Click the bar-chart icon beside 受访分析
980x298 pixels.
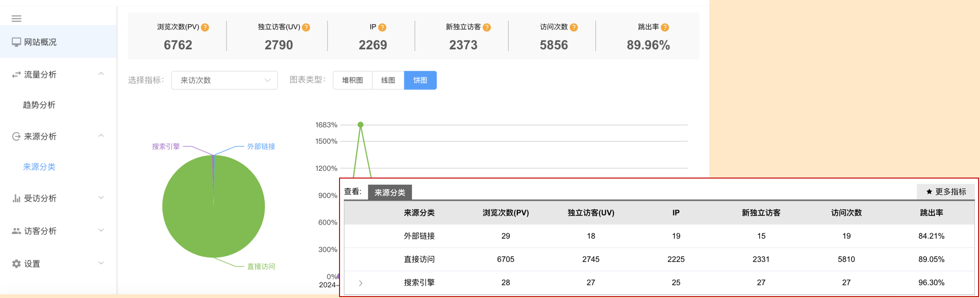click(16, 199)
